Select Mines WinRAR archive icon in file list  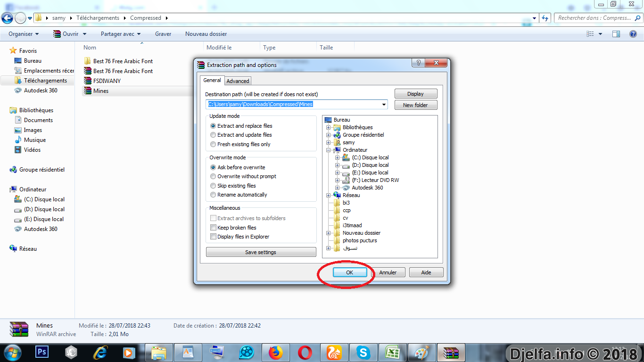[x=87, y=90]
